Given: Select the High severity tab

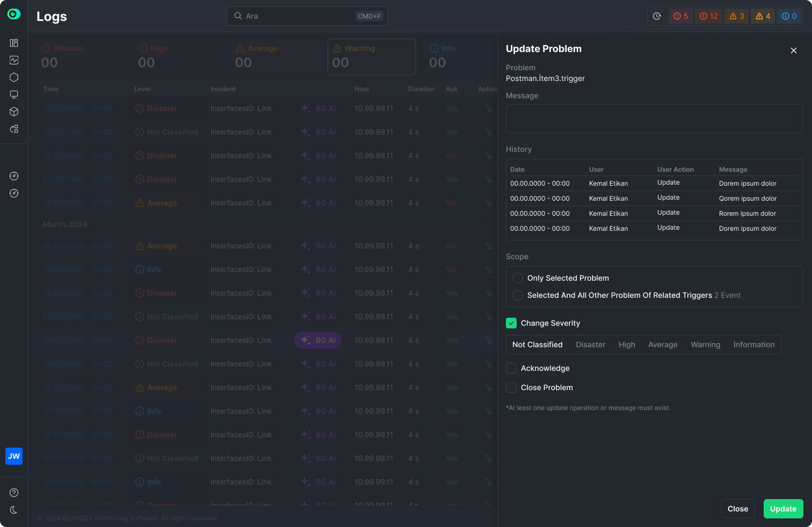Looking at the screenshot, I should click(627, 345).
